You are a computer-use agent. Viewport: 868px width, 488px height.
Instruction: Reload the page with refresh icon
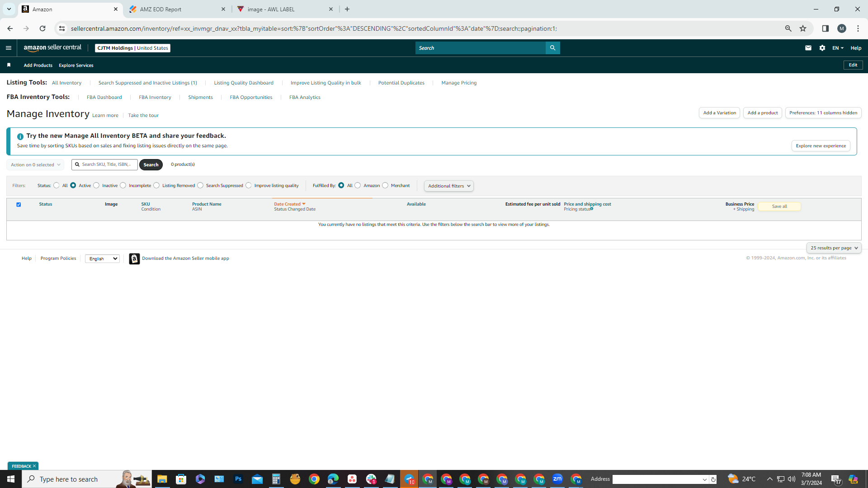[42, 28]
